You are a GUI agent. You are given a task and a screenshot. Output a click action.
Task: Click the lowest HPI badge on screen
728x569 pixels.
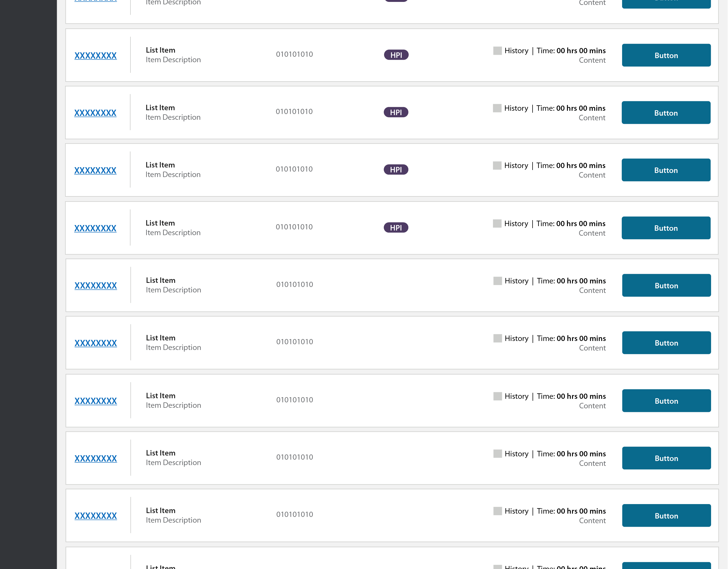pos(396,227)
